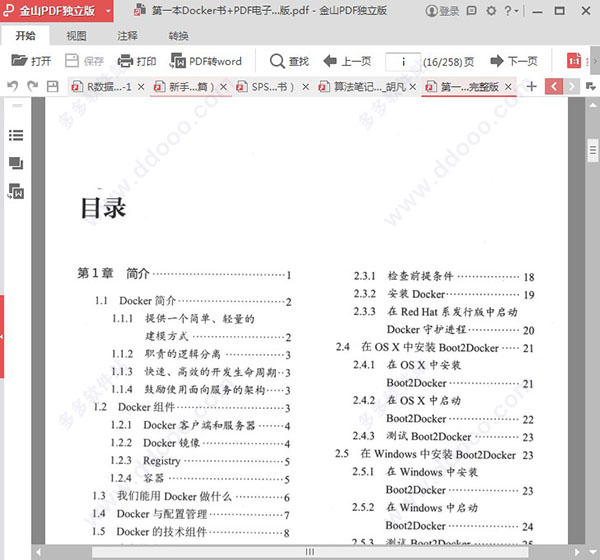Close the R数据...-1 document tab
The height and width of the screenshot is (560, 600).
[x=141, y=87]
